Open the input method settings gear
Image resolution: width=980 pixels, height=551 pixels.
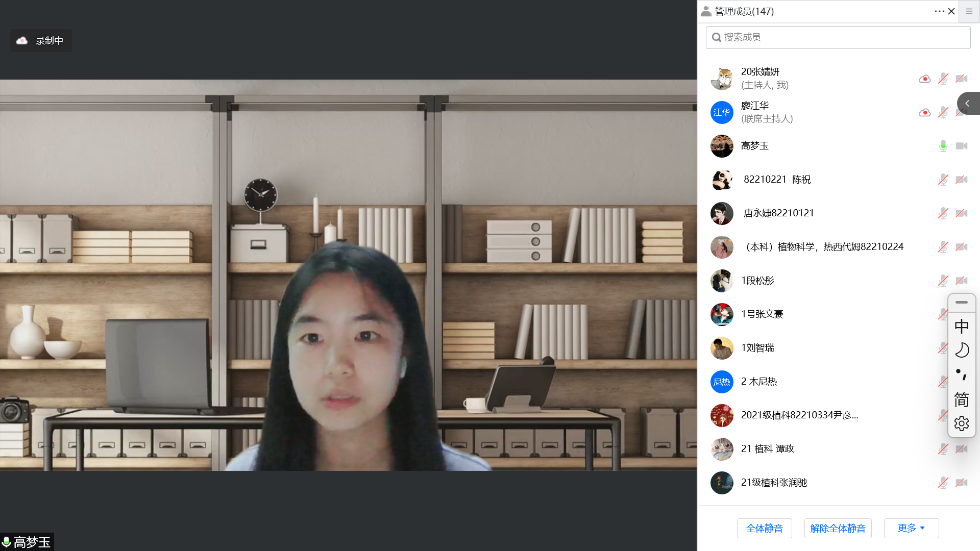pyautogui.click(x=961, y=423)
